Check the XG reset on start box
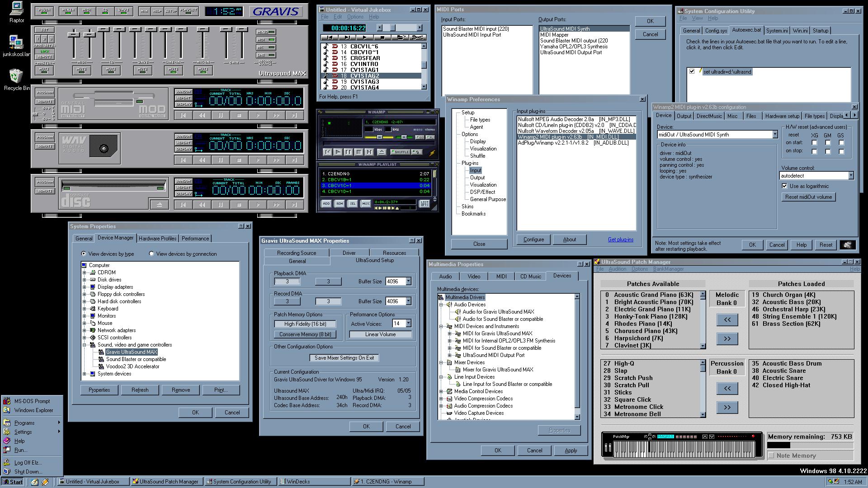868x488 pixels. click(814, 143)
